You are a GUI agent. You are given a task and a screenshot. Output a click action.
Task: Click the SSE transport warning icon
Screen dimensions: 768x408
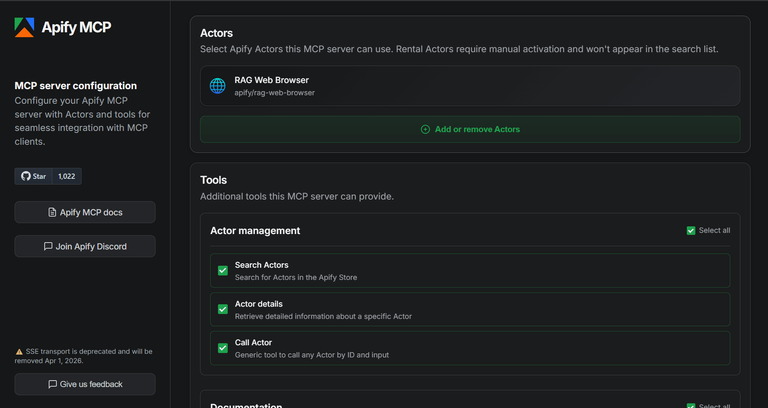pos(19,352)
